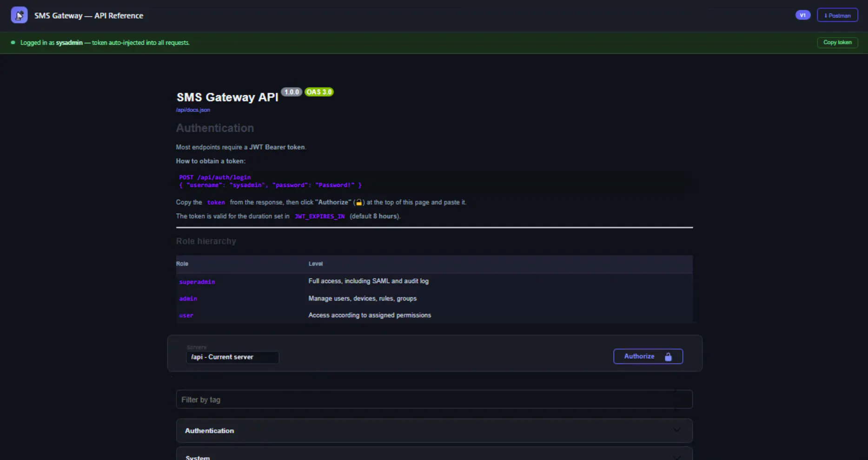Click the lock icon in Authorize
The image size is (868, 460).
[x=668, y=357]
